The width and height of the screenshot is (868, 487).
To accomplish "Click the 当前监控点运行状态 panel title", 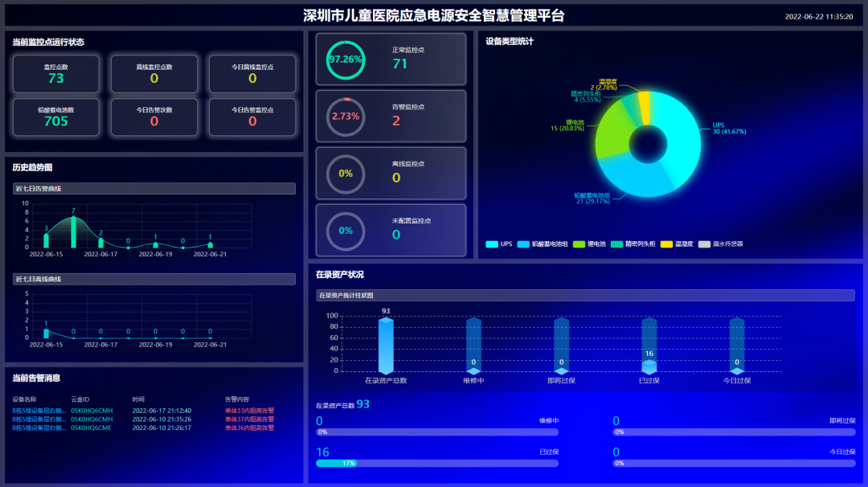I will [48, 42].
